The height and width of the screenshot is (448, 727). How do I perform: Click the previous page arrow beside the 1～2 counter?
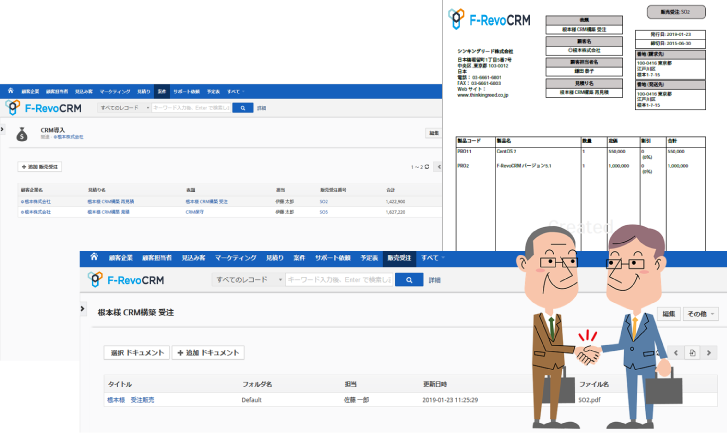[438, 166]
